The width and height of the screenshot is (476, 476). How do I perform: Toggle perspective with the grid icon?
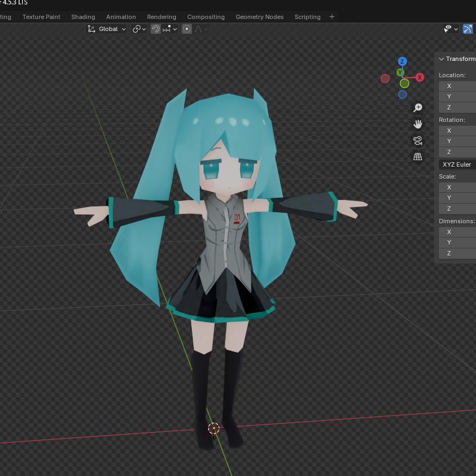tap(418, 156)
